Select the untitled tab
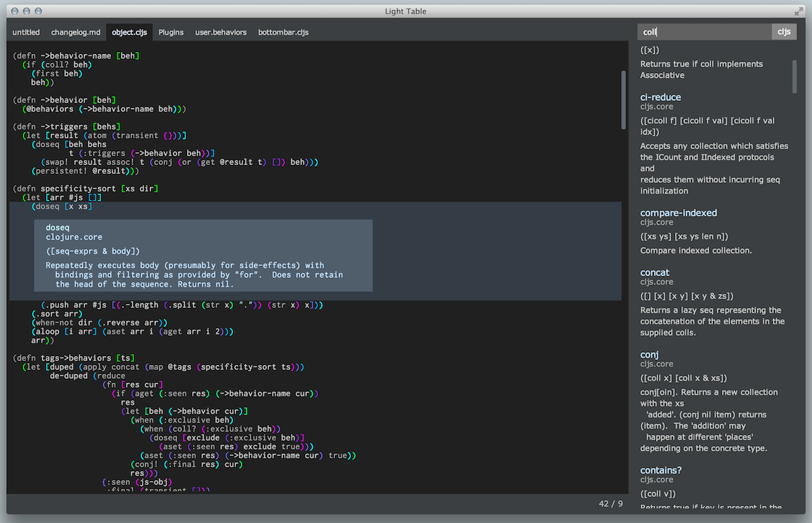 pyautogui.click(x=26, y=32)
